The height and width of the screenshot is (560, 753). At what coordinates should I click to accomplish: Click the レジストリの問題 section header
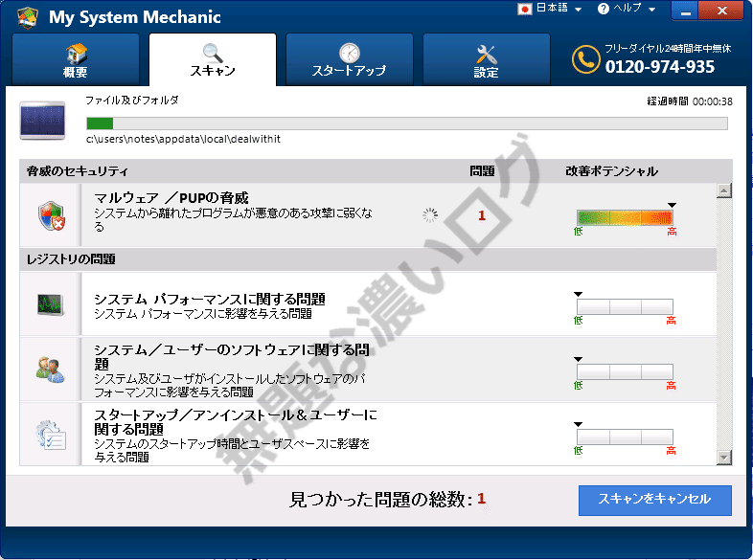coord(71,259)
